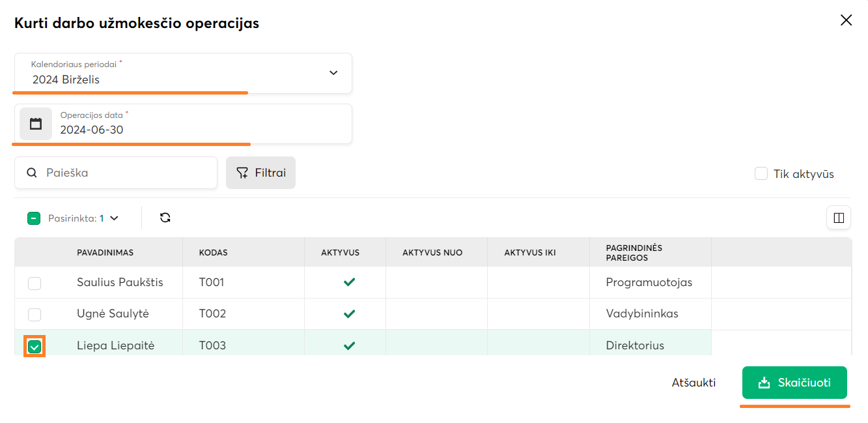Screen dimensions: 868x423
Task: Sort by the Kodas column header
Action: 214,252
